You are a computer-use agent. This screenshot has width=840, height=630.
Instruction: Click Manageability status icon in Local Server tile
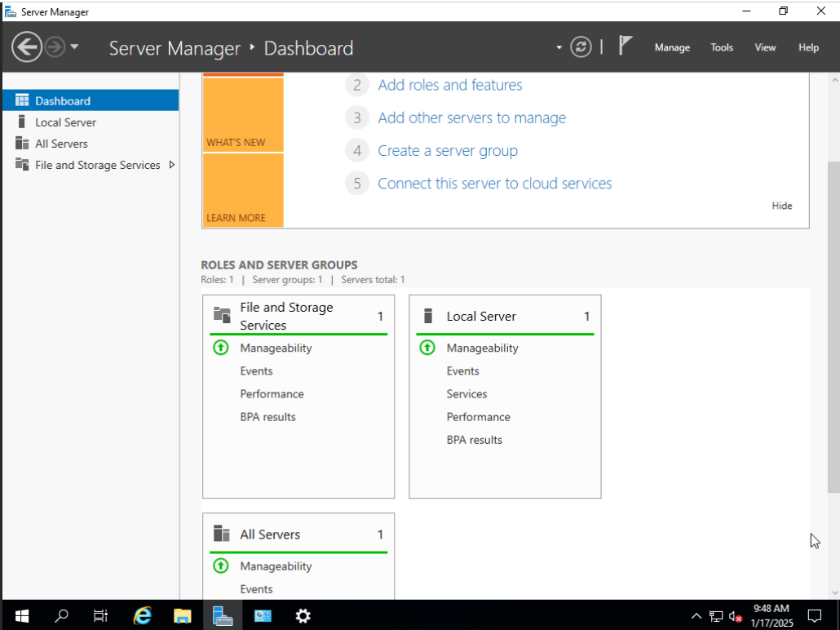click(x=427, y=348)
